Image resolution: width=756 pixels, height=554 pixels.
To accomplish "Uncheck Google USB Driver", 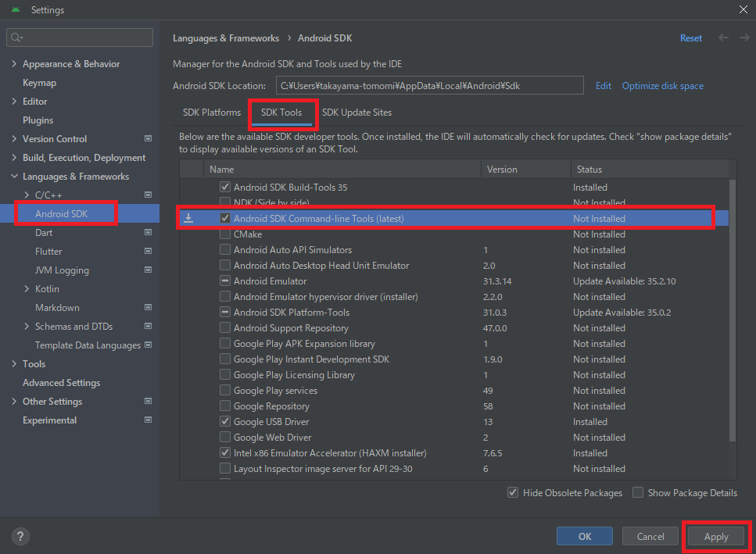I will [x=224, y=421].
